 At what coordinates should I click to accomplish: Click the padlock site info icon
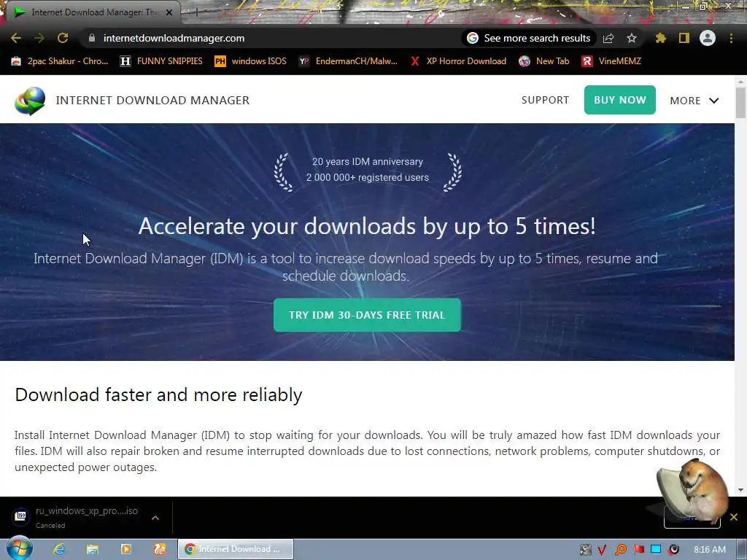click(92, 38)
